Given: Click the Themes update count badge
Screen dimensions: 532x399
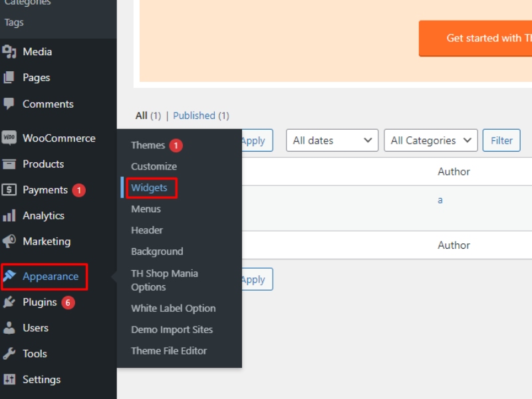Looking at the screenshot, I should pos(176,146).
